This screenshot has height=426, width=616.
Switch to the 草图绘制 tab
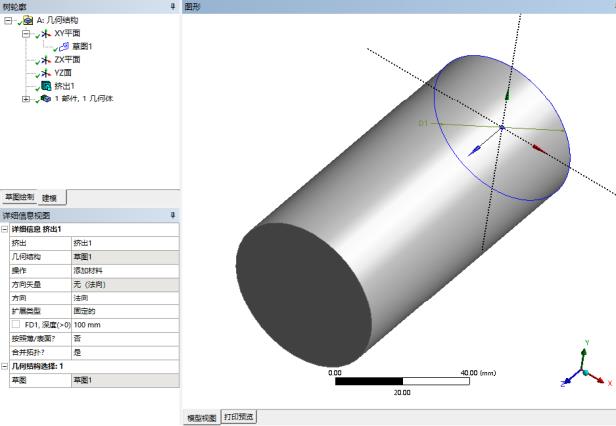tap(19, 196)
